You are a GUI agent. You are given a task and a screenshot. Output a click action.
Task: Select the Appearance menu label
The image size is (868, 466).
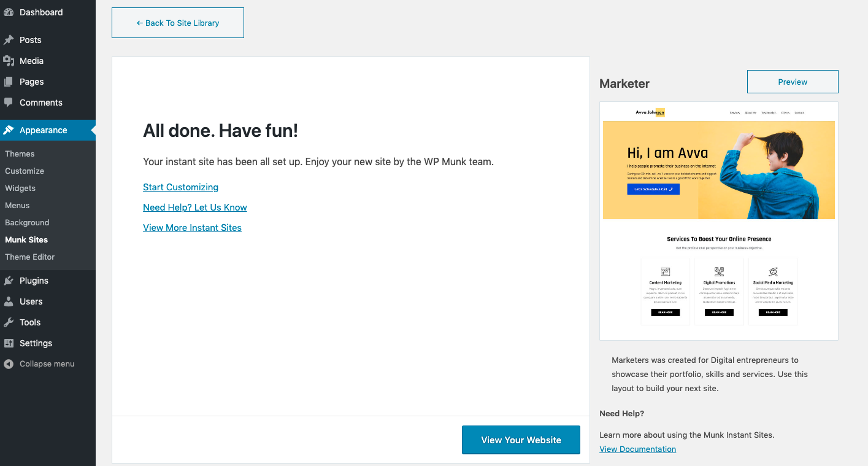pyautogui.click(x=44, y=130)
